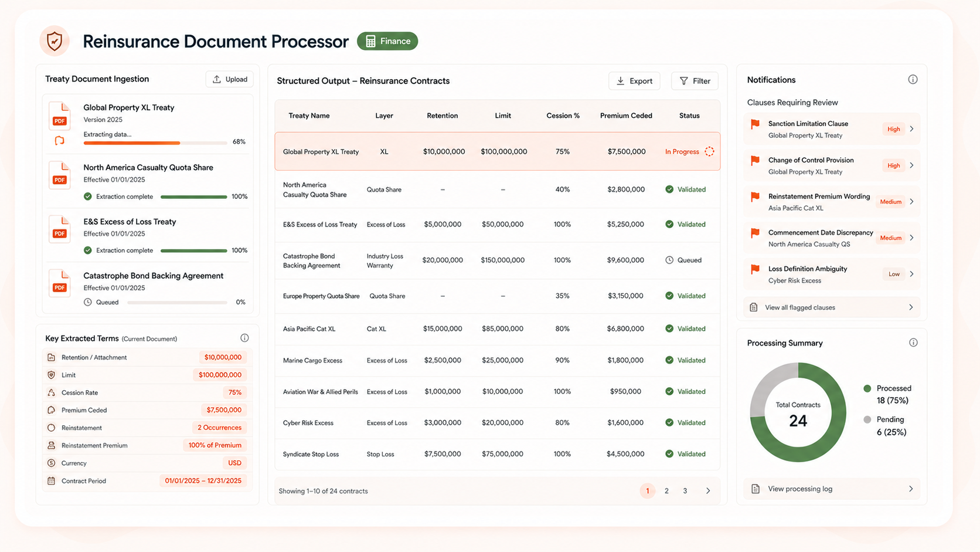This screenshot has height=552, width=980.
Task: Click the queued clock icon in ingestion list
Action: (88, 302)
